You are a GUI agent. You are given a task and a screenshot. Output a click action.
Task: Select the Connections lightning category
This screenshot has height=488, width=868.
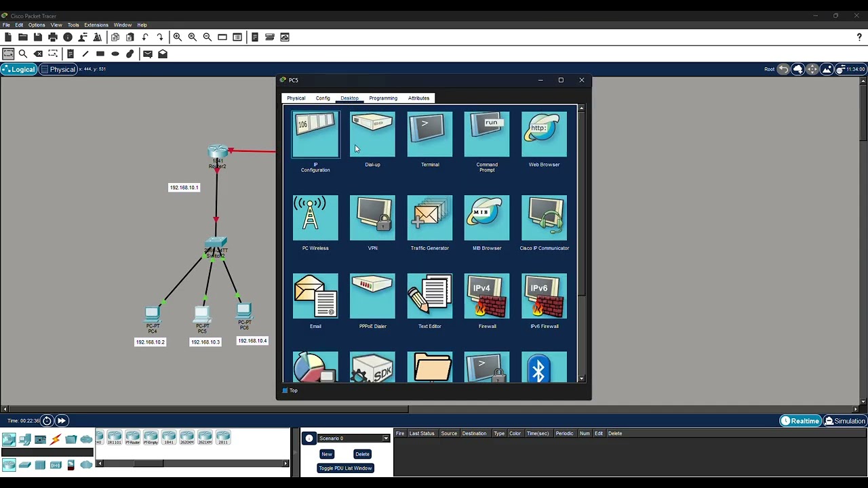click(56, 440)
